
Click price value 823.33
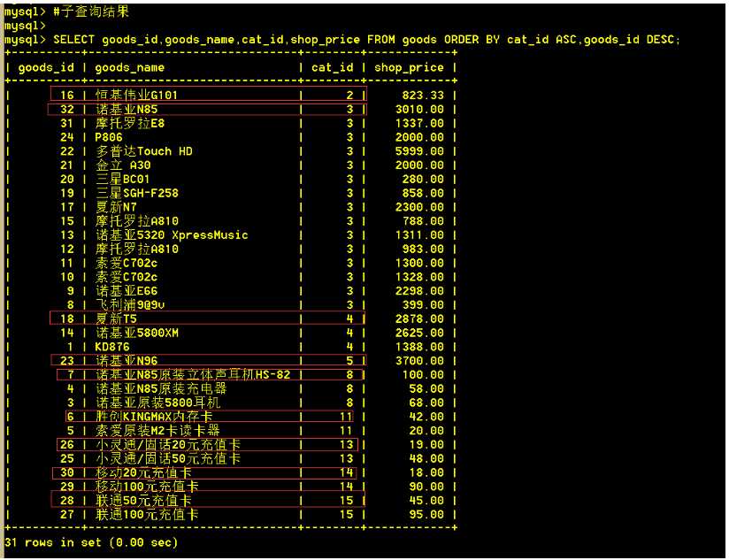(x=423, y=96)
